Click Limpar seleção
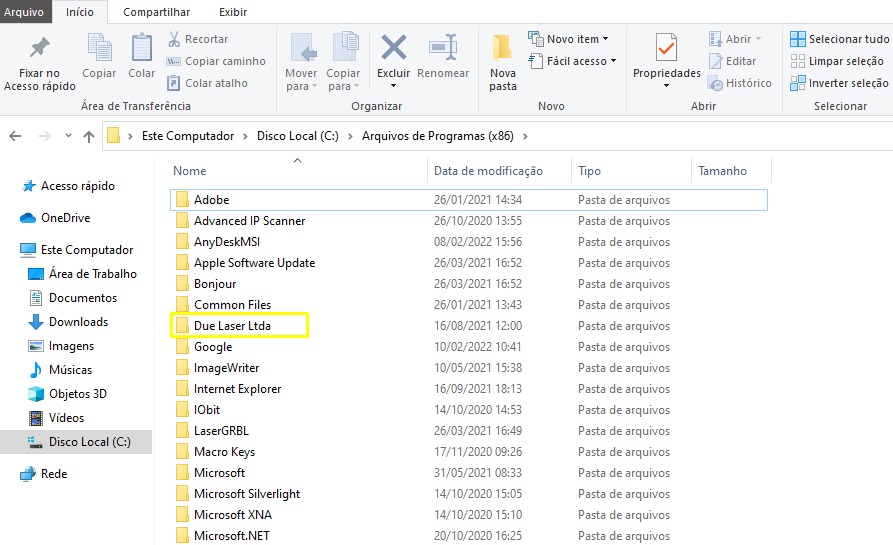The height and width of the screenshot is (545, 893). click(837, 61)
